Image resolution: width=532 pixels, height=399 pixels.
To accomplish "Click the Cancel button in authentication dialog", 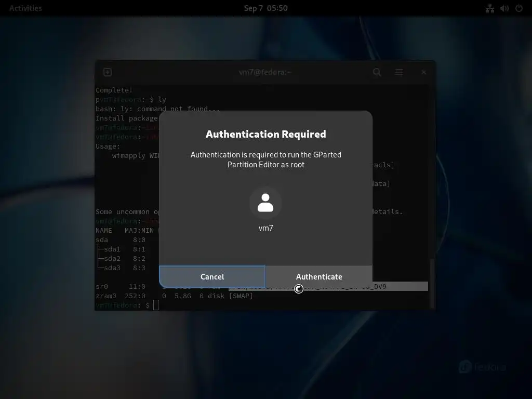I will point(212,276).
